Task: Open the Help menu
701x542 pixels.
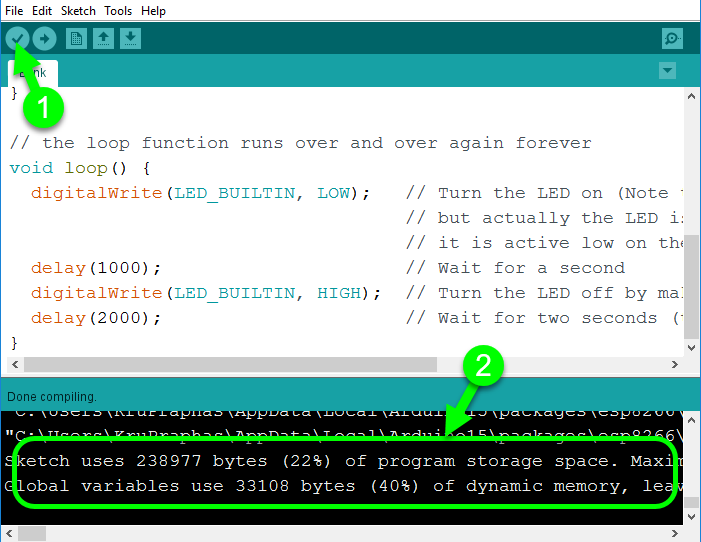Action: click(x=153, y=11)
